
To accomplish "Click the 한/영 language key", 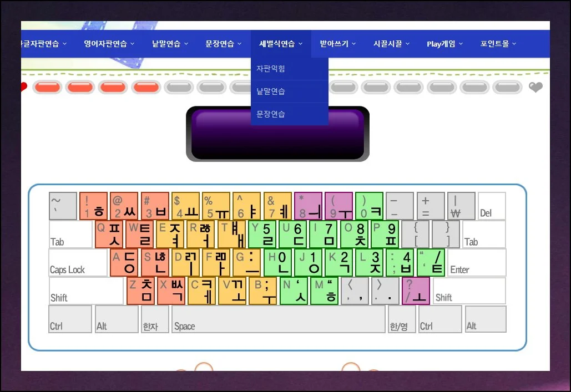I will [402, 319].
